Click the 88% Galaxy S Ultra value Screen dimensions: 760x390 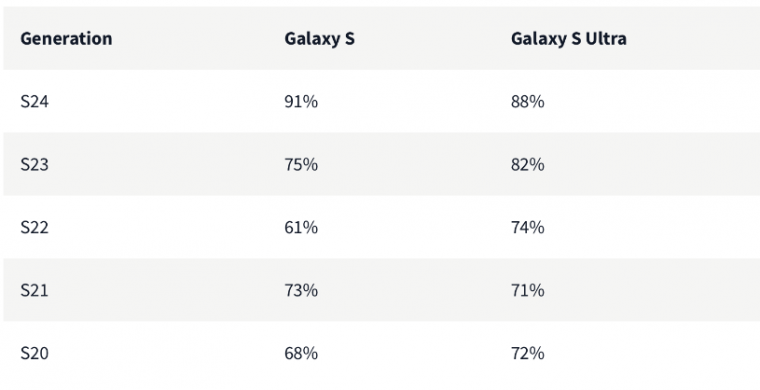click(527, 102)
